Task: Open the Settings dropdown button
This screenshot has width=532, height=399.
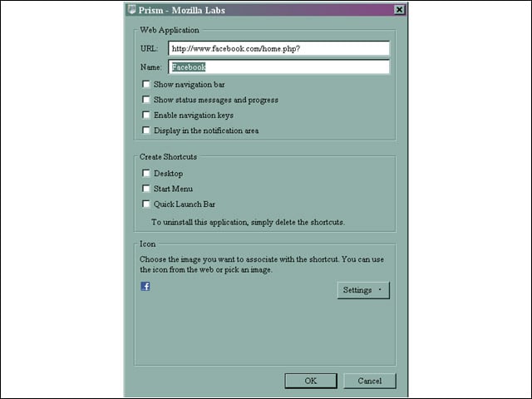Action: pos(363,290)
